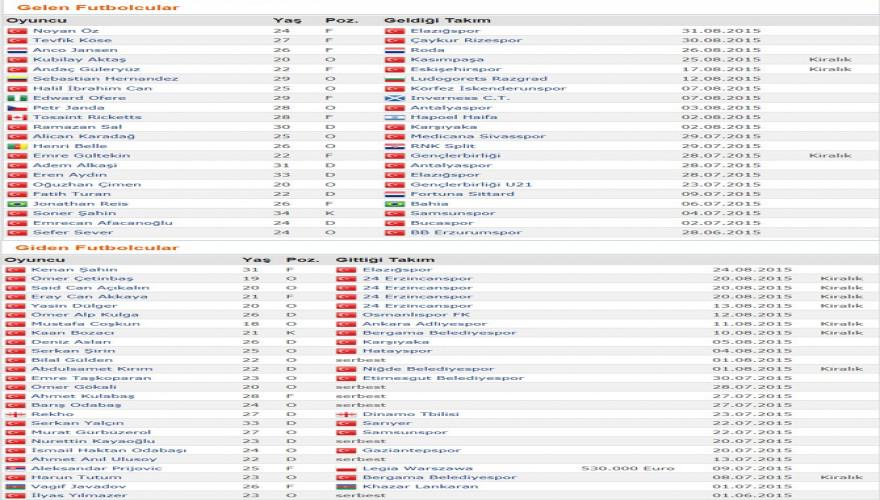Click the Gittiği Takım column header
Screen dimensions: 880x500
pos(376,259)
